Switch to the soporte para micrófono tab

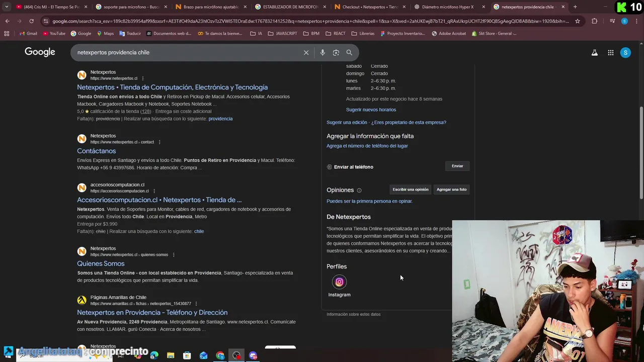click(x=131, y=7)
